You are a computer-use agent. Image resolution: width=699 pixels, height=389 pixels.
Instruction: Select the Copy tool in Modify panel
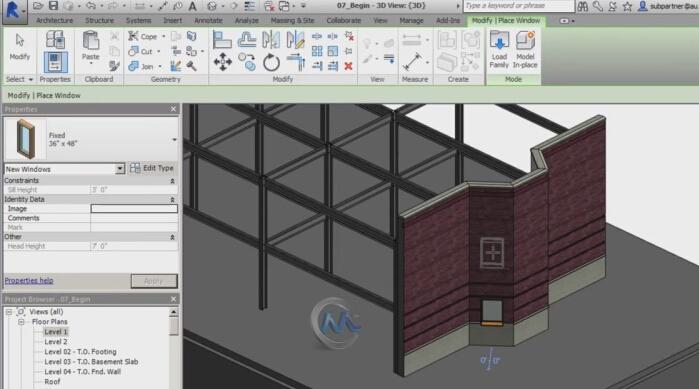point(247,62)
